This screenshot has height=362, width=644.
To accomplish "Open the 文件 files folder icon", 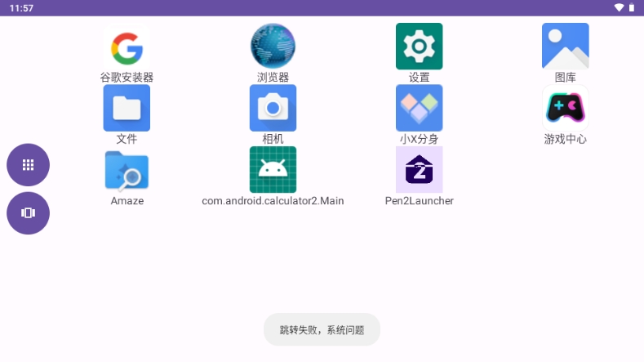I will 127,108.
